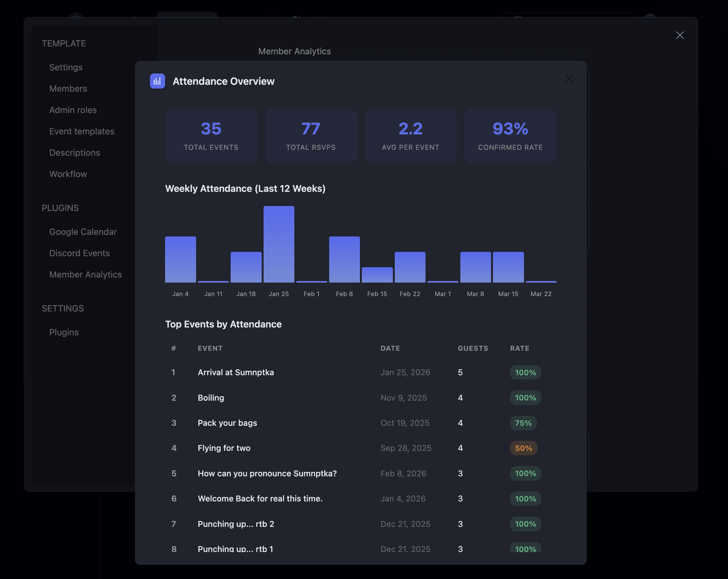Select Admin roles in the sidebar

(73, 110)
